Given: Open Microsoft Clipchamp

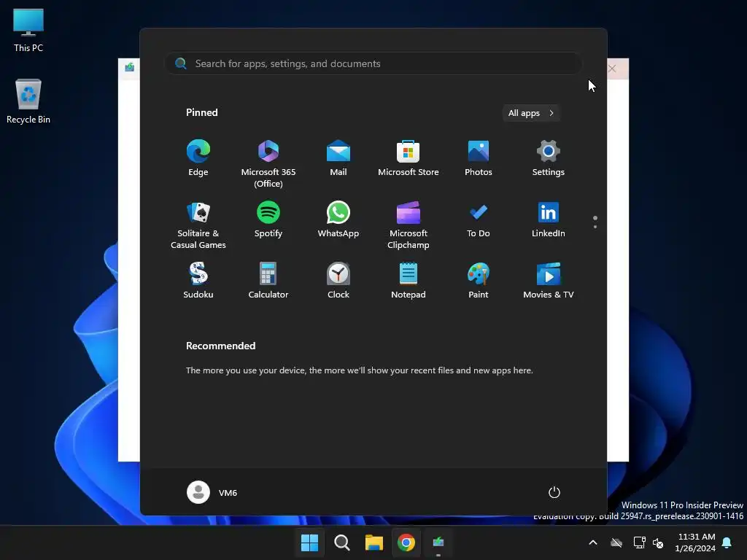Looking at the screenshot, I should [x=409, y=226].
